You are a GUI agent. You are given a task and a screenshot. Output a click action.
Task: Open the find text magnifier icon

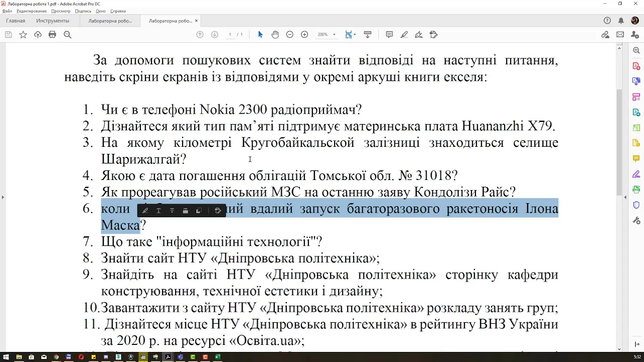click(67, 35)
